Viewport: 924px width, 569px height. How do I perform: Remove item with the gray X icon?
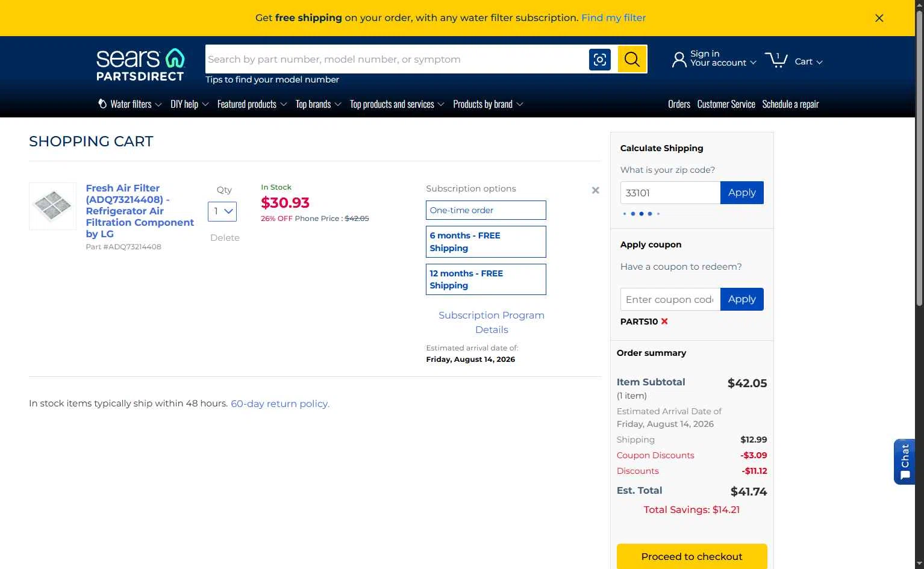tap(595, 190)
